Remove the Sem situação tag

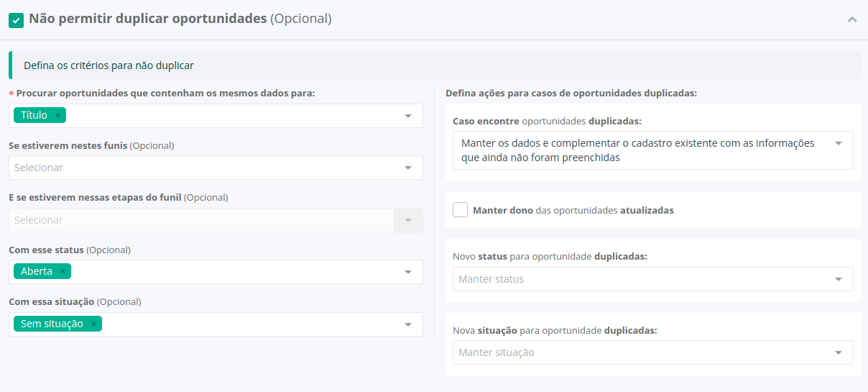93,324
